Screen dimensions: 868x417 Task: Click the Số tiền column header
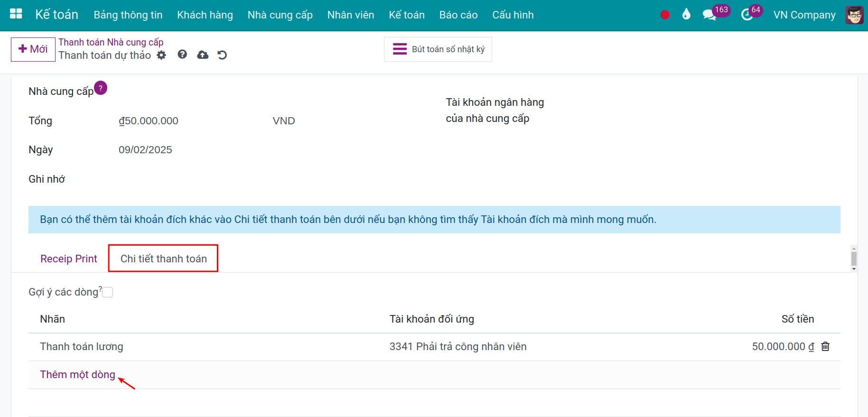tap(798, 319)
